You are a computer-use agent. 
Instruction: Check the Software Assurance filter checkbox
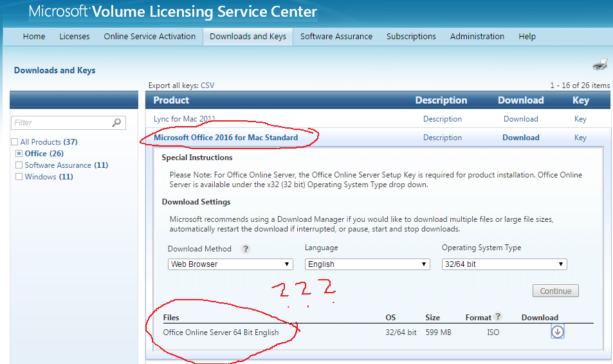[x=19, y=165]
